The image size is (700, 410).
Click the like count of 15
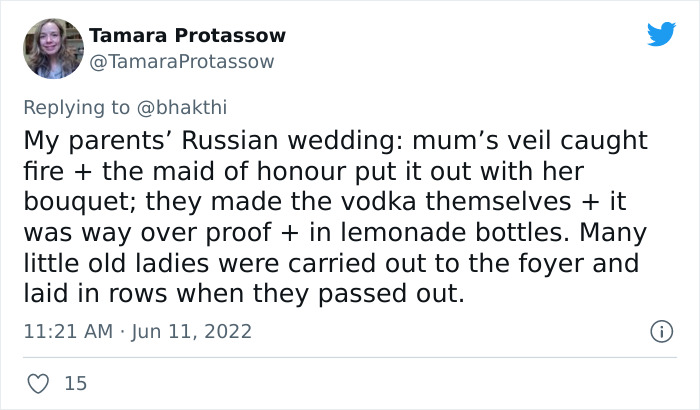[x=74, y=382]
